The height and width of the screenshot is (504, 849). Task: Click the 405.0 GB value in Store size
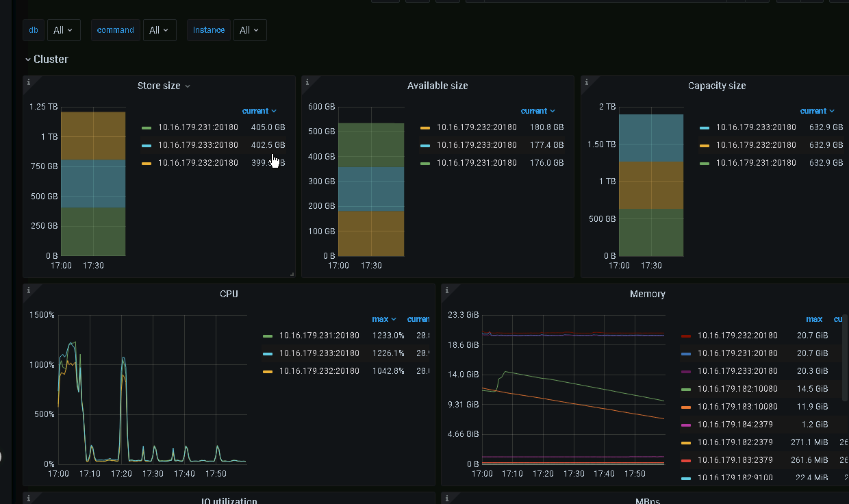coord(268,127)
